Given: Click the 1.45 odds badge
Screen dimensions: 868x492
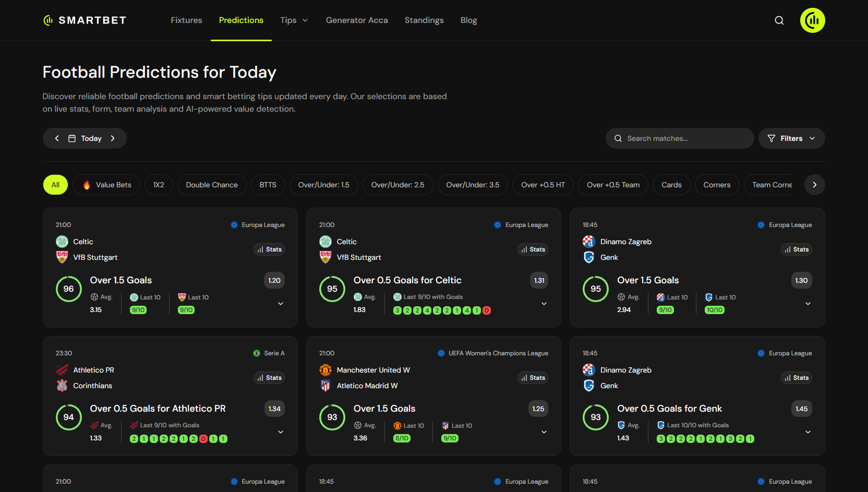Looking at the screenshot, I should (802, 409).
